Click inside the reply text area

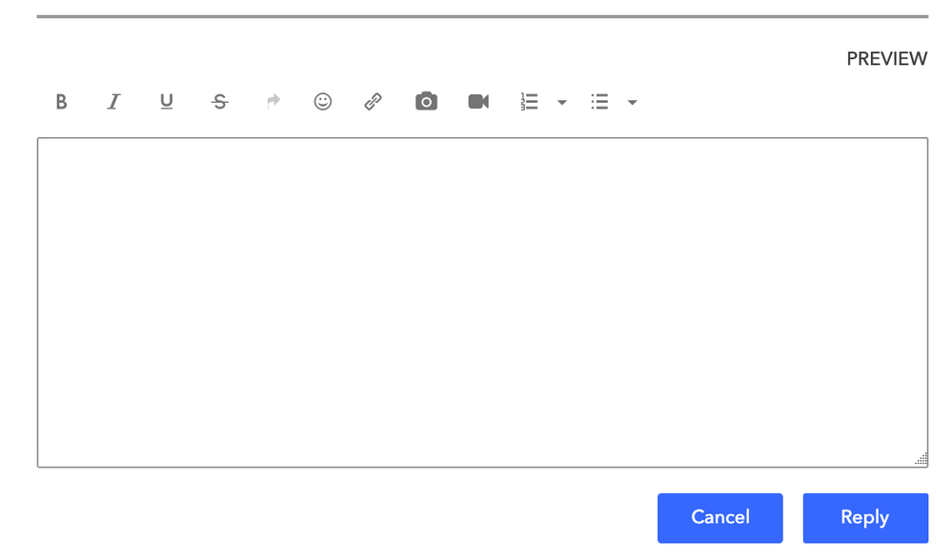coord(481,303)
